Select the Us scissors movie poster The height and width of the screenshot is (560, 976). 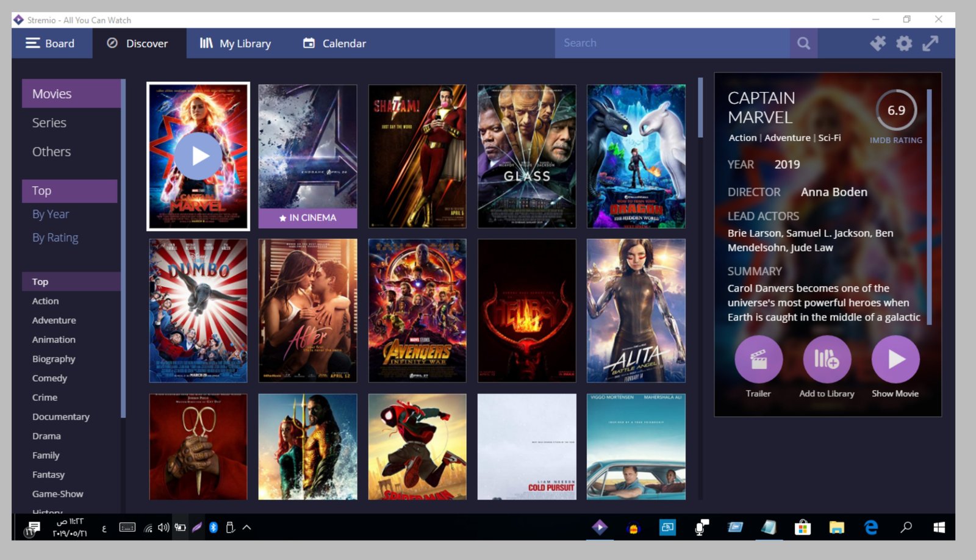[x=198, y=447]
